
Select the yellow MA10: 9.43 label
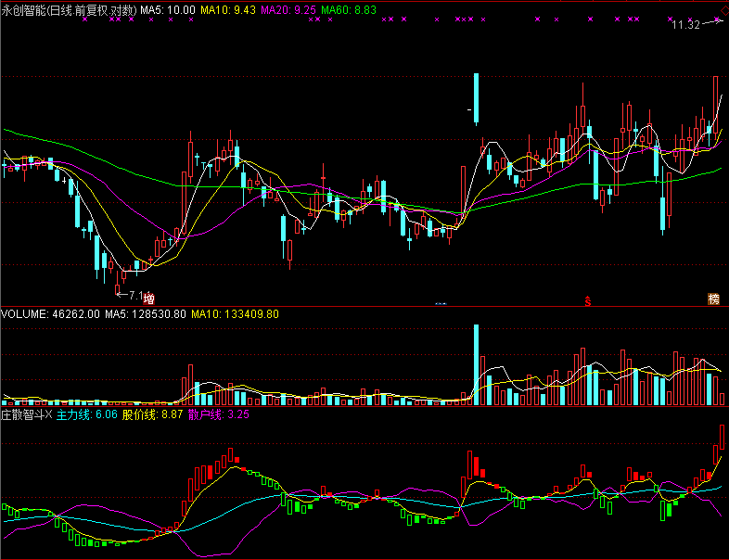tap(228, 10)
